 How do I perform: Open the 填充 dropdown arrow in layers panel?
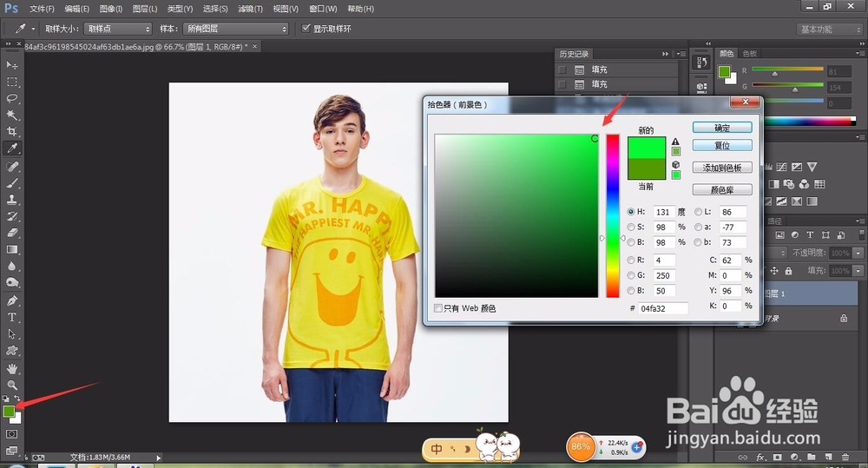(x=858, y=271)
